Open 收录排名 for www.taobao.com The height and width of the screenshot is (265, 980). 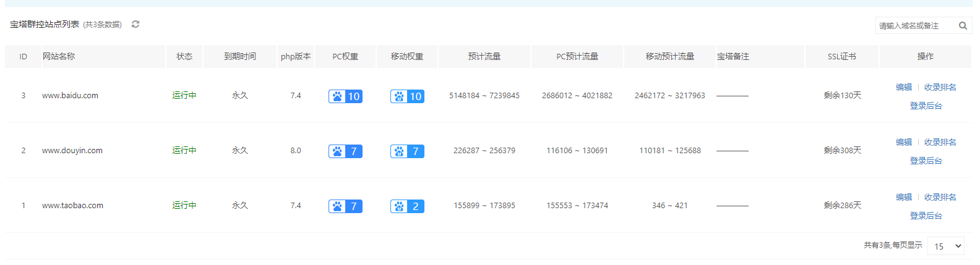(940, 197)
